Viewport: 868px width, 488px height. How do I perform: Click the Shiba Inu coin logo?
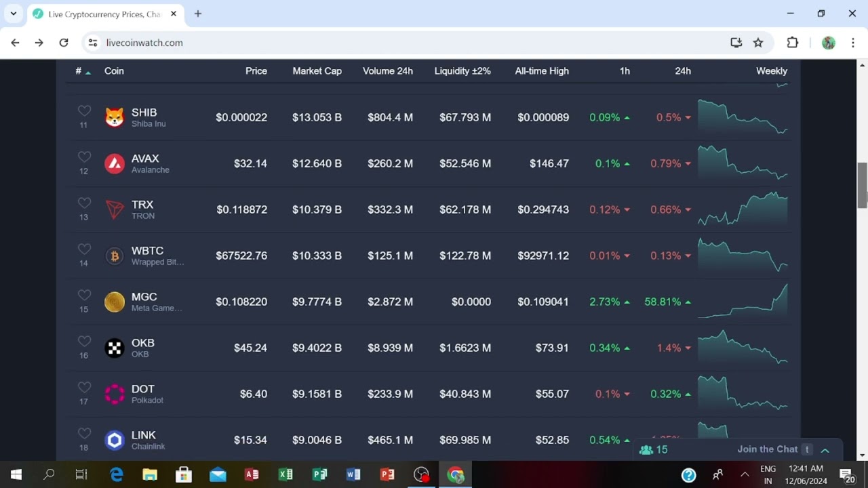(x=115, y=117)
